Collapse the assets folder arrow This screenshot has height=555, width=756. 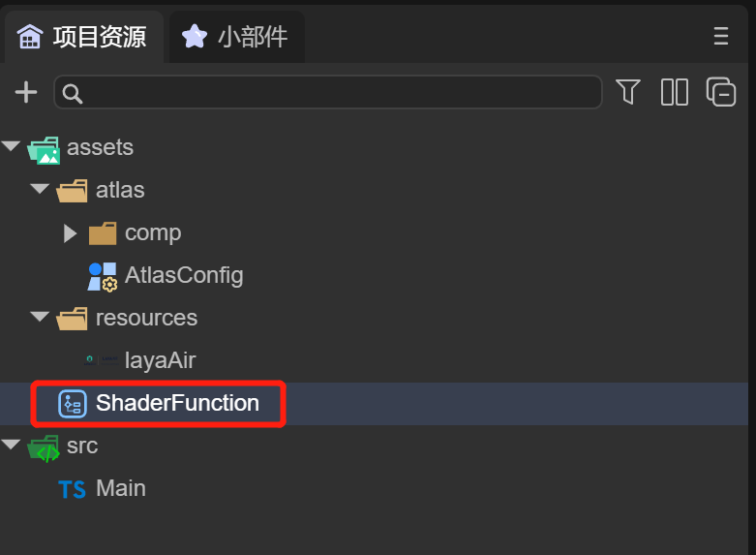coord(12,147)
